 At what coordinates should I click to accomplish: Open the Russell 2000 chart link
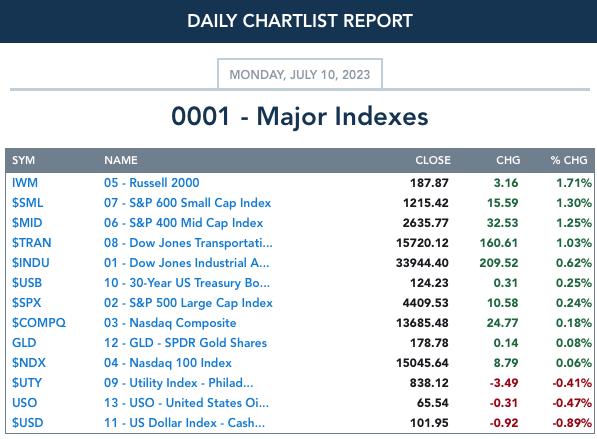point(152,183)
